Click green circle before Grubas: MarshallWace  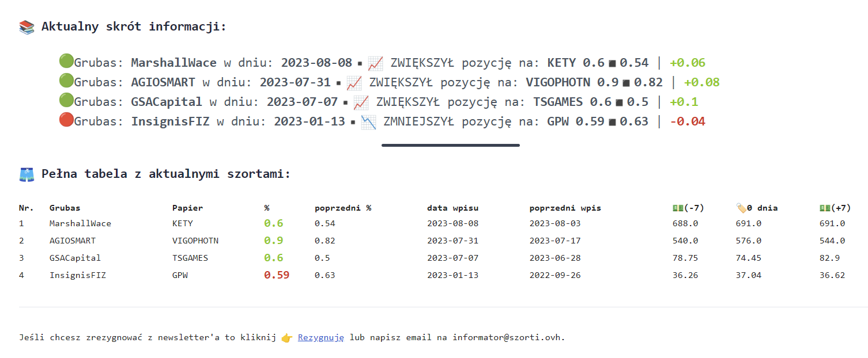(66, 62)
